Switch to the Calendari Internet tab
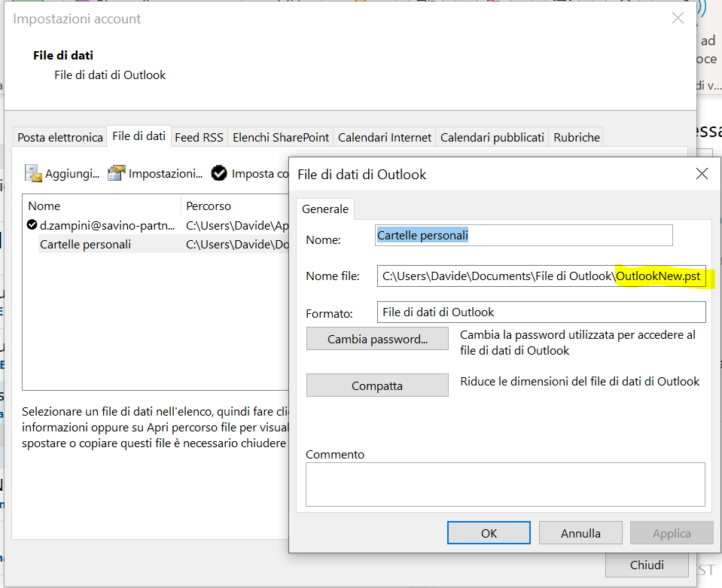This screenshot has height=588, width=722. coord(385,137)
